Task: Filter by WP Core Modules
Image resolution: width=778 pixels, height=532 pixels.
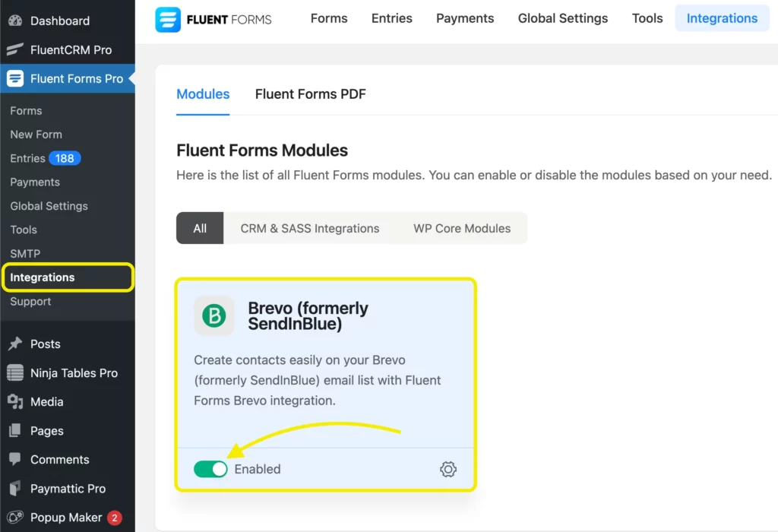Action: [462, 228]
